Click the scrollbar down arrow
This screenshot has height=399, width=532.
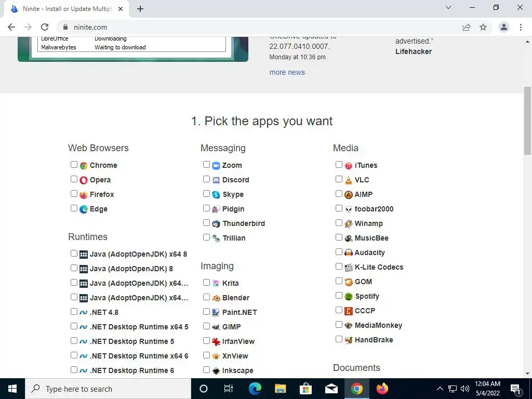(527, 374)
